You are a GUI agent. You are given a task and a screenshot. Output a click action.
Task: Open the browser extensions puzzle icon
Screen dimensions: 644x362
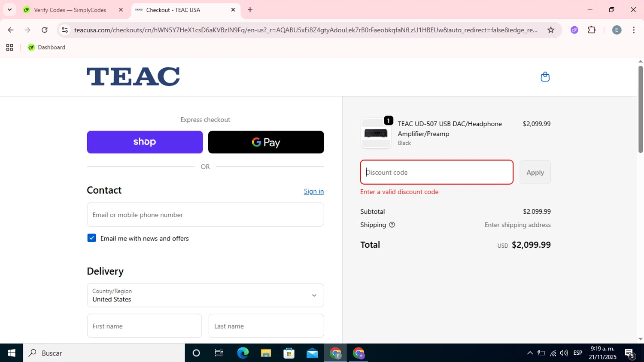[x=592, y=30]
